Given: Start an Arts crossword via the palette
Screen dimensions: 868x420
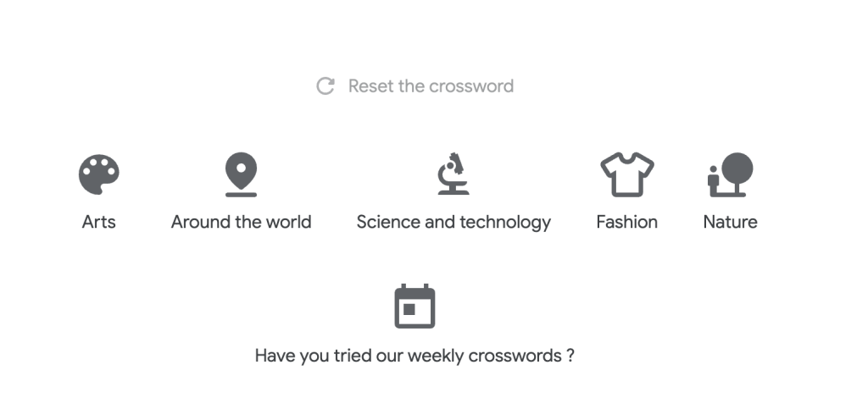Looking at the screenshot, I should [99, 174].
